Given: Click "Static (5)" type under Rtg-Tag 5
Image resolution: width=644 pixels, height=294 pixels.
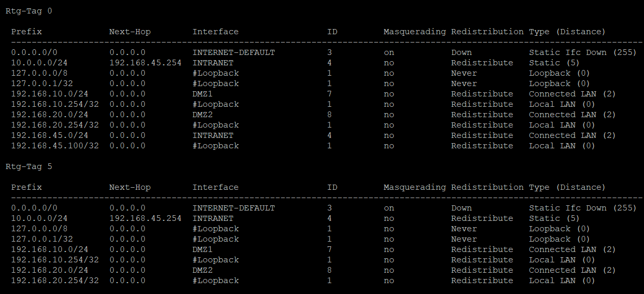Looking at the screenshot, I should [554, 218].
